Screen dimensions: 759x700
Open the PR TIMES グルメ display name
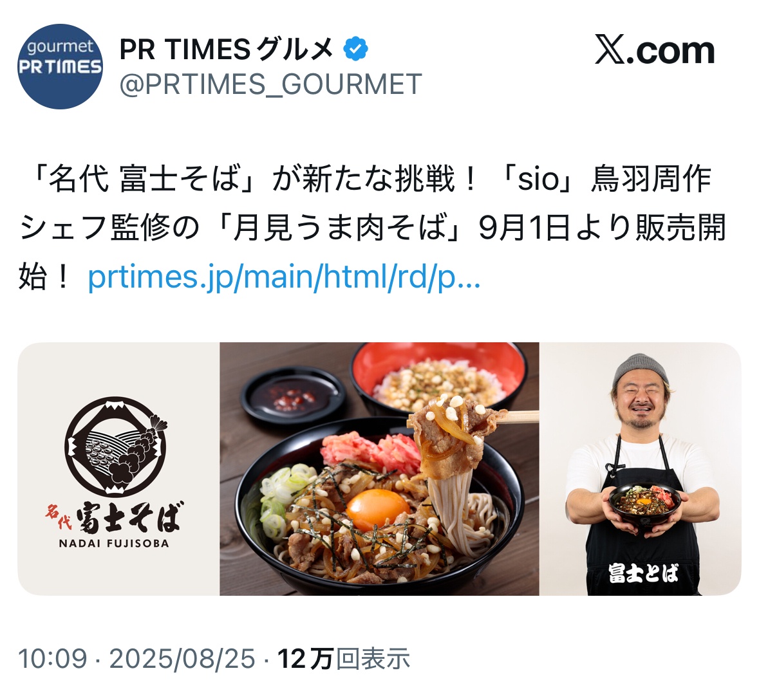[227, 49]
